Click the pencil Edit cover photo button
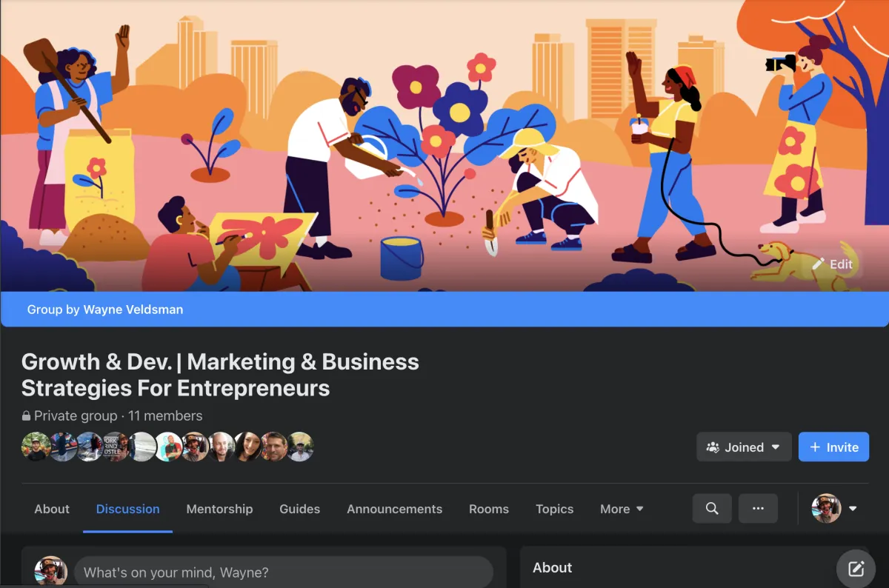The image size is (889, 588). [833, 264]
